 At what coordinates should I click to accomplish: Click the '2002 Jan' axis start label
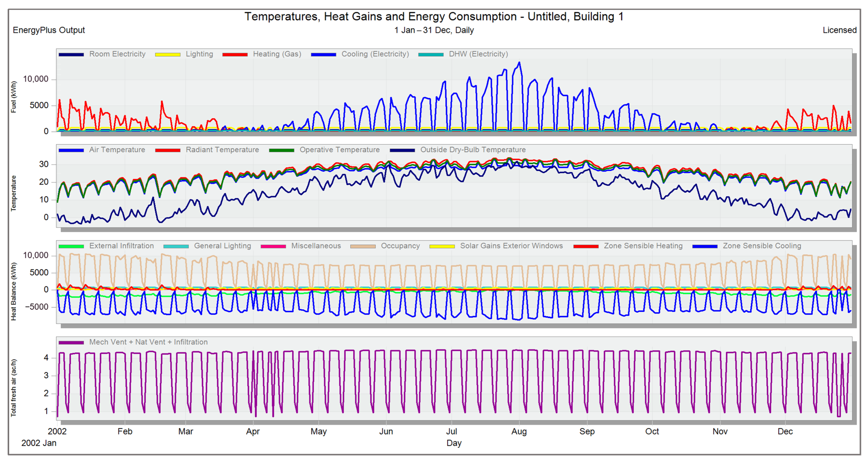tap(39, 443)
